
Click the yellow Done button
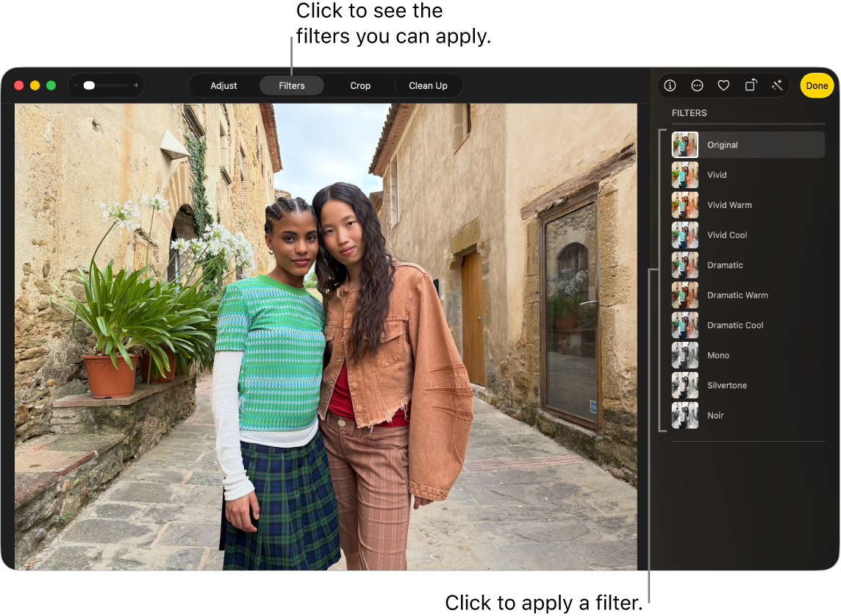tap(817, 85)
